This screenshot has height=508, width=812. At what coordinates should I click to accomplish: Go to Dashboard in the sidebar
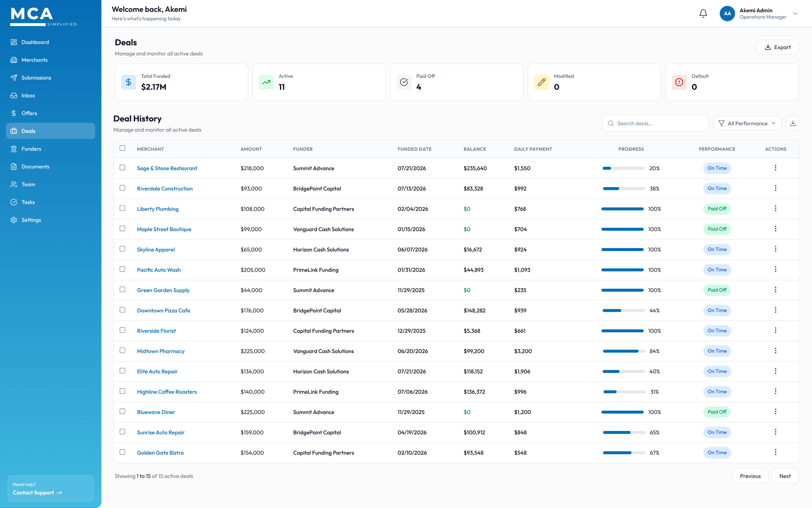50,42
